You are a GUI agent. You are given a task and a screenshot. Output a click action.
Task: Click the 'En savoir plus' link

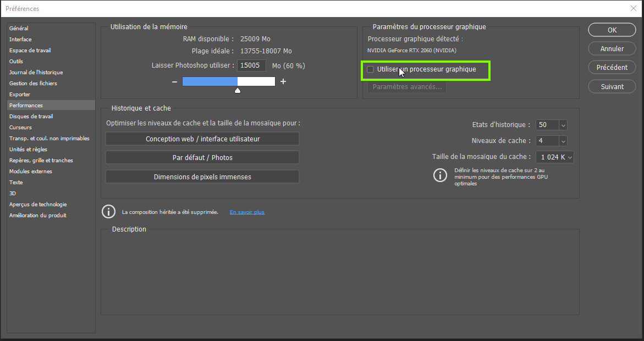coord(247,212)
